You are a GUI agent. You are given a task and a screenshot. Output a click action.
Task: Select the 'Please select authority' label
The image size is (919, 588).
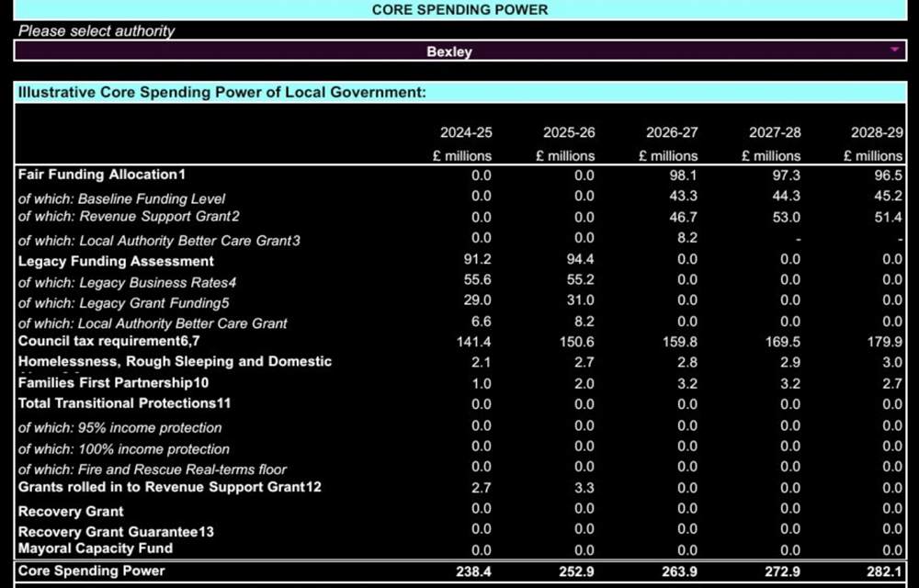pyautogui.click(x=95, y=30)
